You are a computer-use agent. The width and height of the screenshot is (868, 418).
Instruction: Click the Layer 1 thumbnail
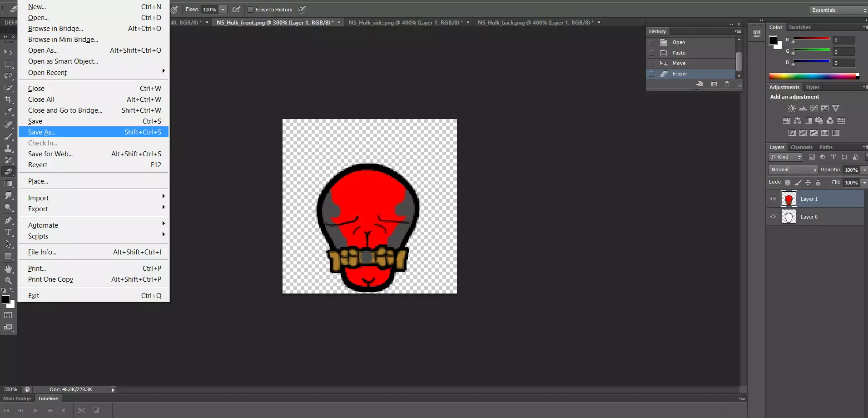[x=789, y=199]
